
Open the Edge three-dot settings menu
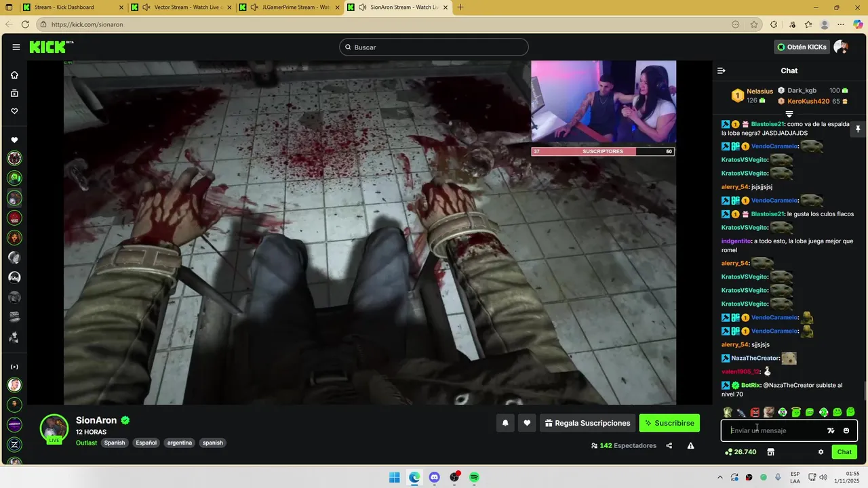842,24
